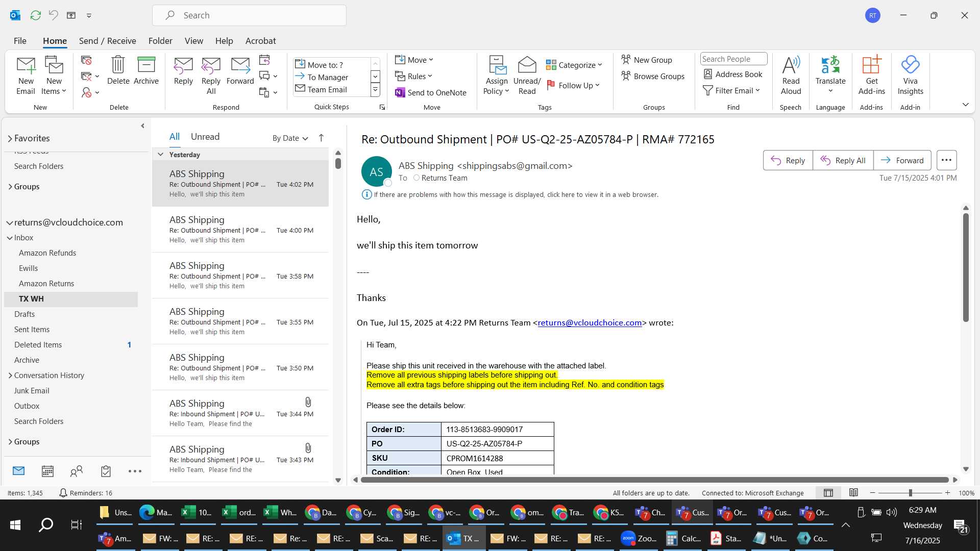980x551 pixels.
Task: Expand Conversation History folder
Action: click(x=10, y=375)
